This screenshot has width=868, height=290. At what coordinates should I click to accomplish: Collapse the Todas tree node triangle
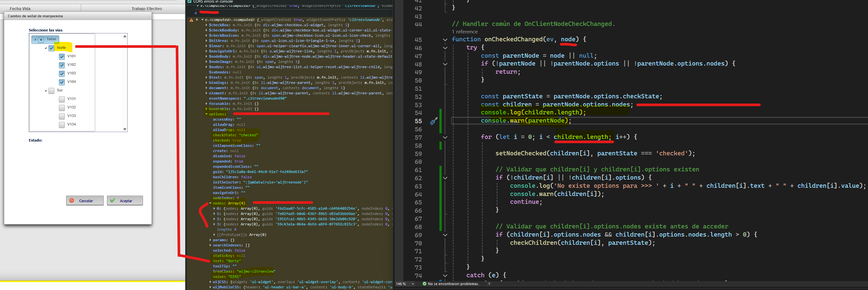(35, 40)
